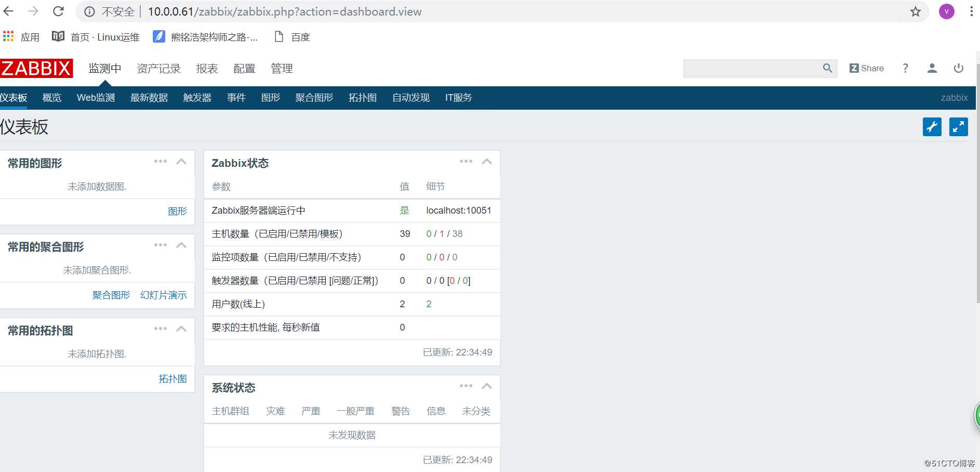Open the 图形 link in favourite graphs
The height and width of the screenshot is (472, 980).
(x=178, y=211)
